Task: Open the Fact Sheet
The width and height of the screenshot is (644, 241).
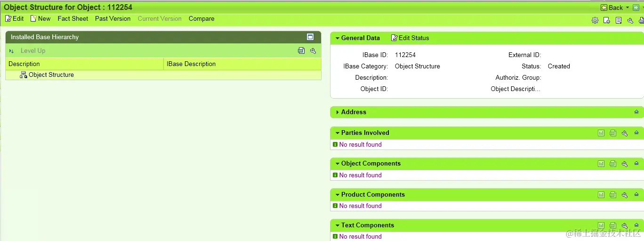Action: (x=73, y=18)
